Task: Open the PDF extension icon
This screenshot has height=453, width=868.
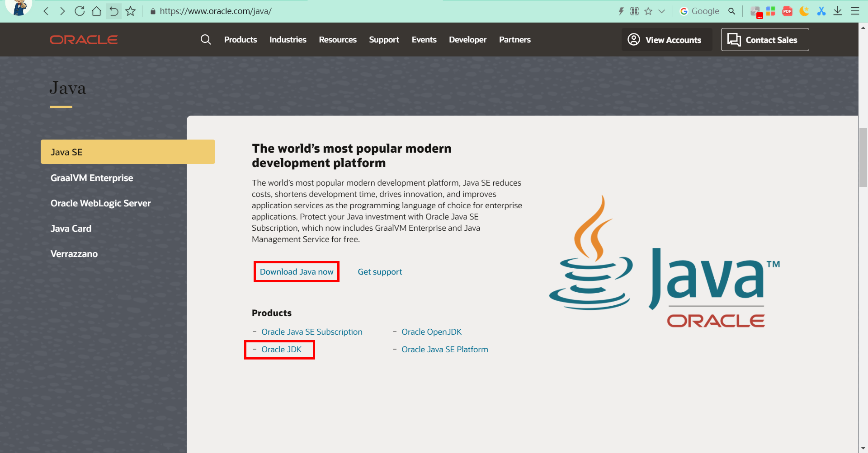Action: coord(787,11)
